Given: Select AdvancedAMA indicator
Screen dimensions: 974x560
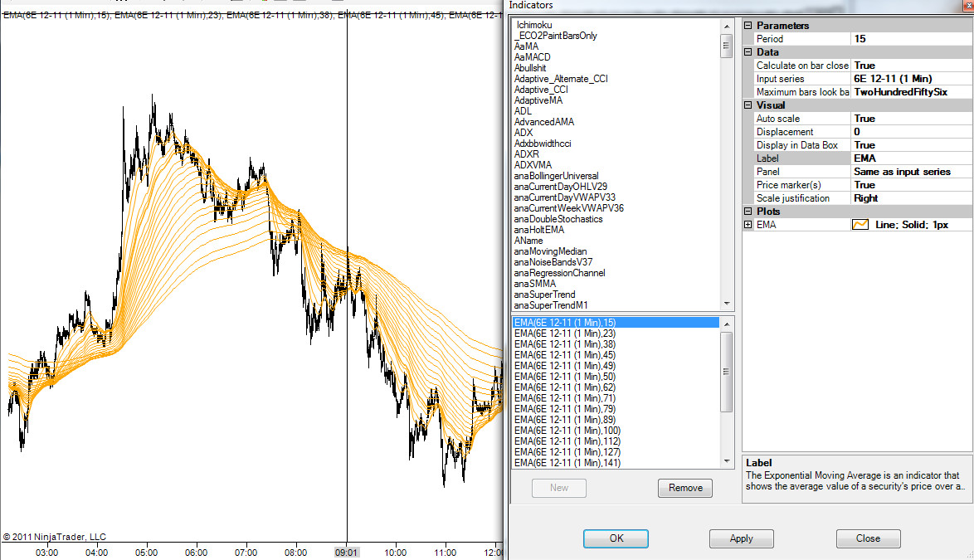Looking at the screenshot, I should pos(544,122).
